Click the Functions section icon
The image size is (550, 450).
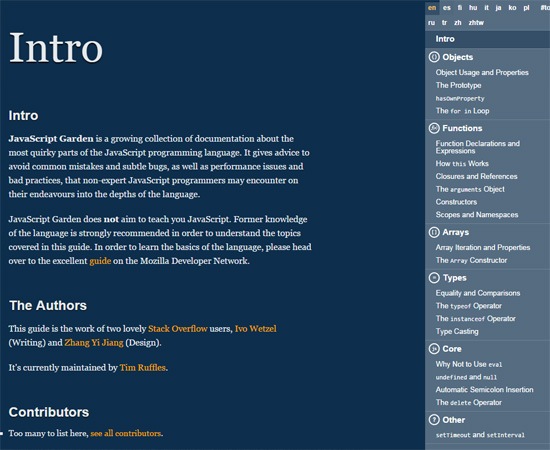[x=434, y=128]
